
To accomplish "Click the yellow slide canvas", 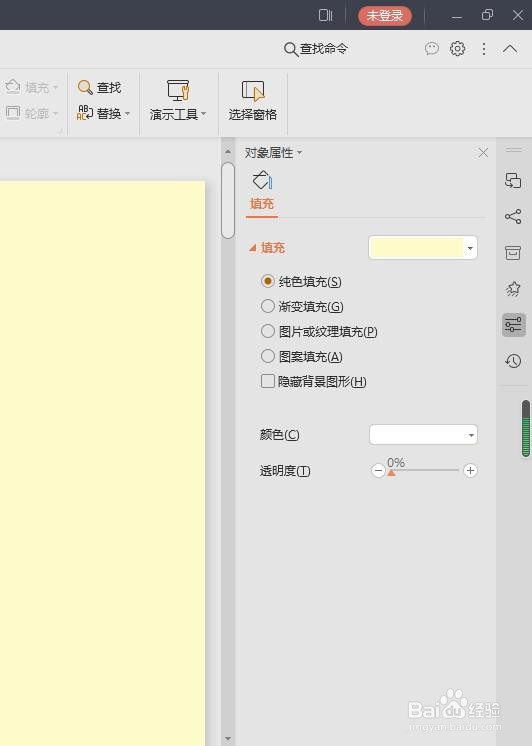I will coord(102,463).
